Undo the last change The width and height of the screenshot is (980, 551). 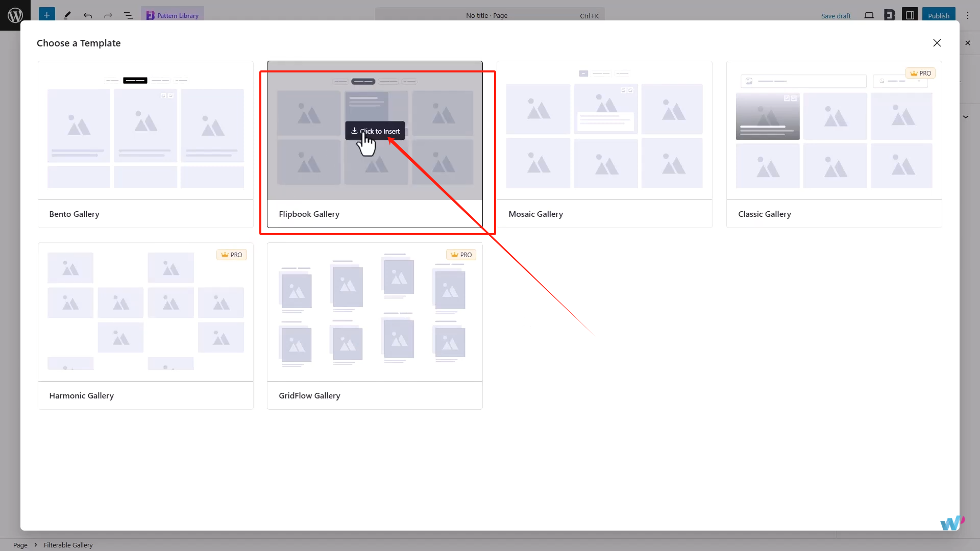tap(87, 15)
